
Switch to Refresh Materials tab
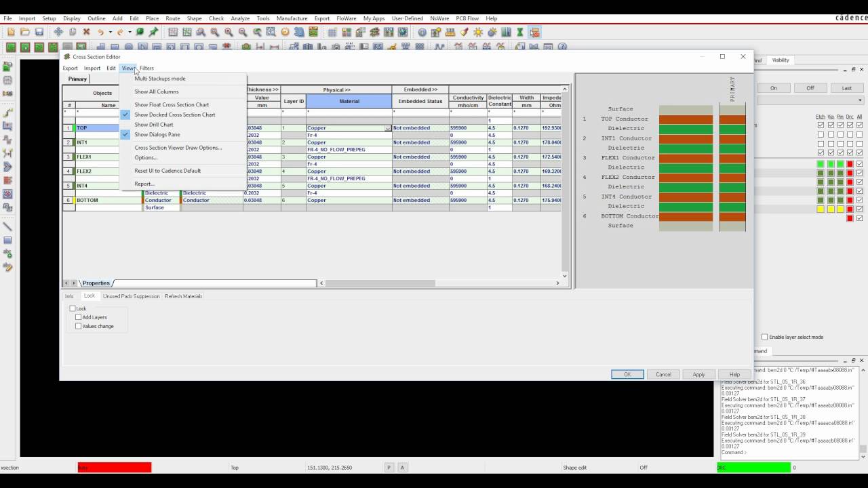[184, 296]
